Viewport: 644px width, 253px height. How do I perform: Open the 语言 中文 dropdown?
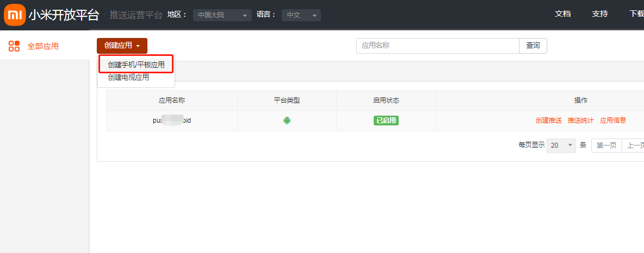click(x=301, y=15)
